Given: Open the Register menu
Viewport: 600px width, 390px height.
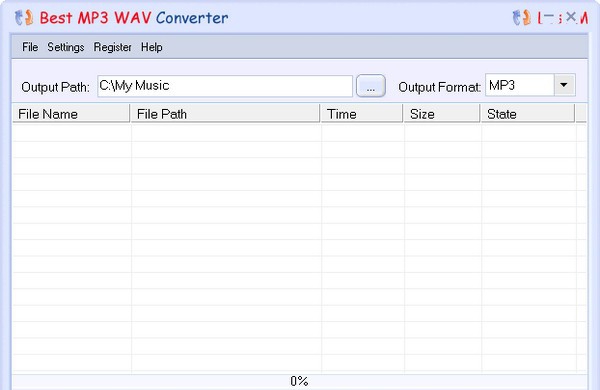Looking at the screenshot, I should coord(112,47).
